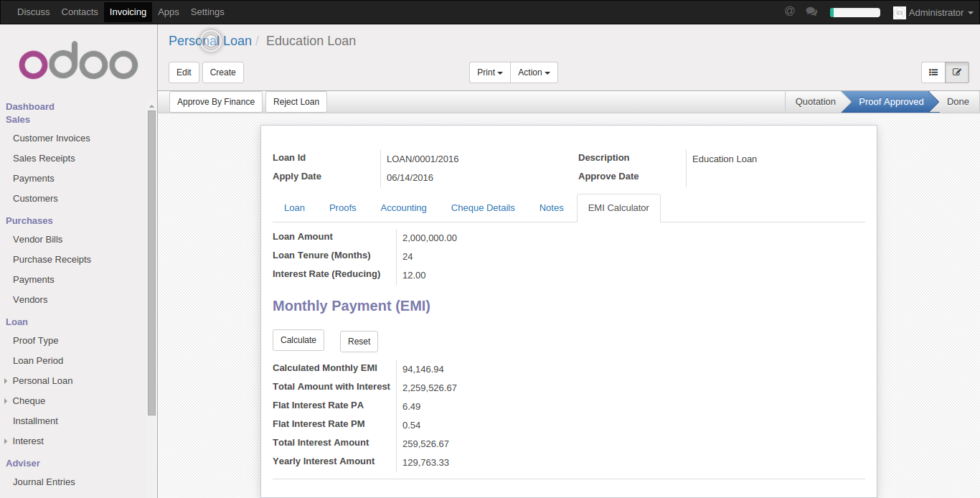
Task: Click the Loan Id value LOAN/0001/2016
Action: (x=423, y=159)
